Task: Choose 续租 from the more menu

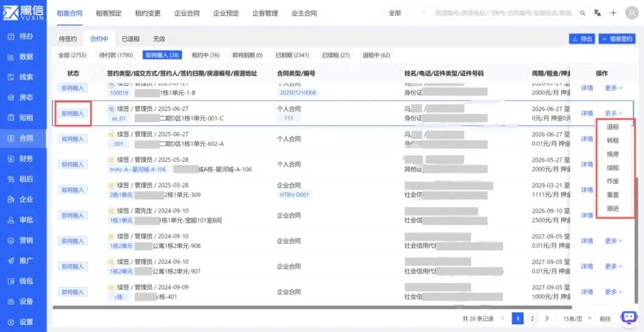Action: point(613,168)
